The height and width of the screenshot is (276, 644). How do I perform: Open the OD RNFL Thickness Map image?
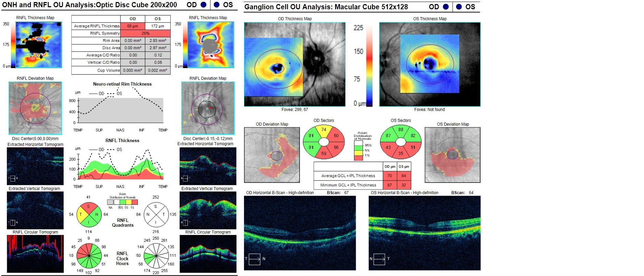(39, 45)
